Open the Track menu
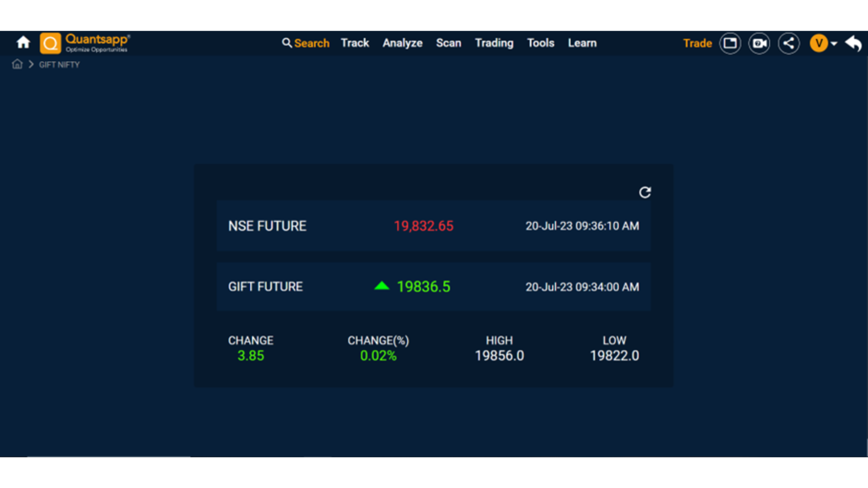 pyautogui.click(x=355, y=43)
